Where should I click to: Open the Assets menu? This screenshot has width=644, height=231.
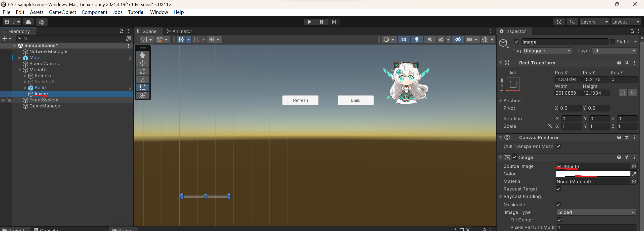pyautogui.click(x=37, y=12)
